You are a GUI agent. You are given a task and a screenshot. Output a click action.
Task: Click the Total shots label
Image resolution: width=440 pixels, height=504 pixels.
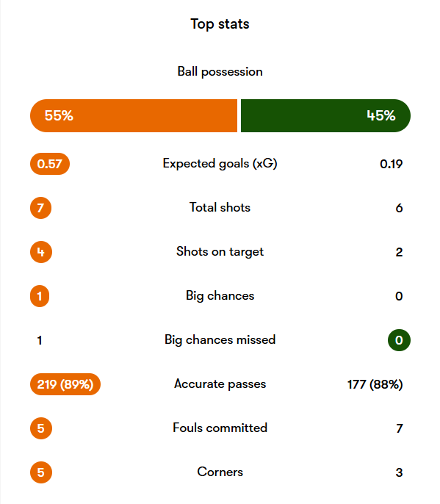click(x=220, y=207)
